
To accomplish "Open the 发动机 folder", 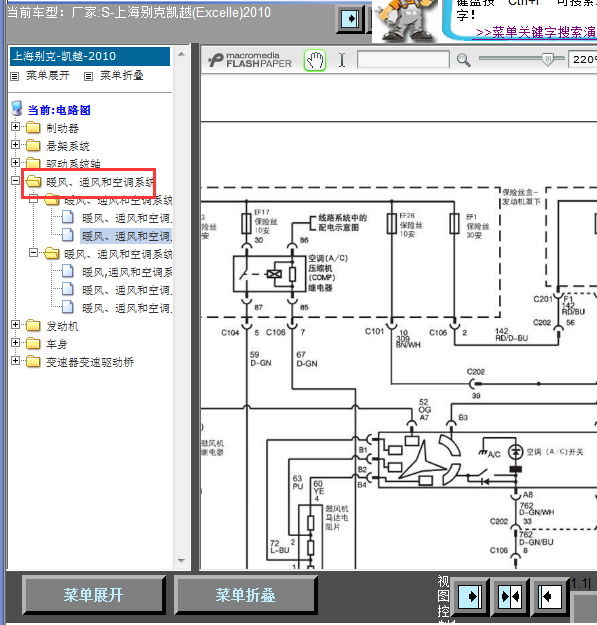I will pyautogui.click(x=62, y=326).
